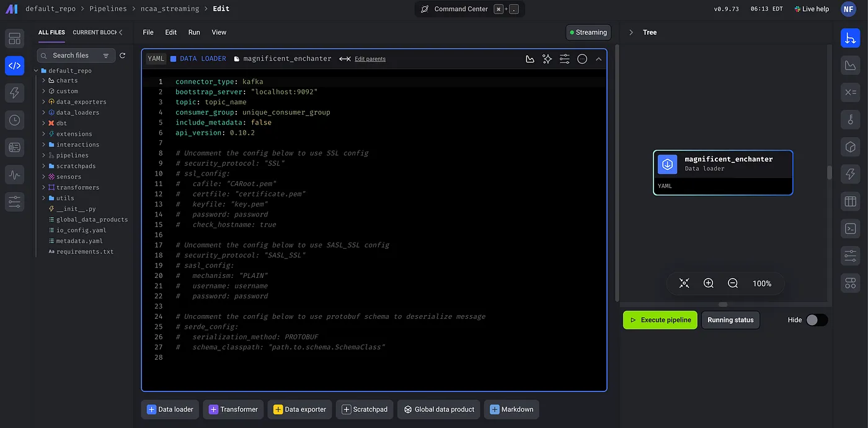Open the monitoring pulse sidebar icon
The image size is (868, 428).
[x=14, y=174]
